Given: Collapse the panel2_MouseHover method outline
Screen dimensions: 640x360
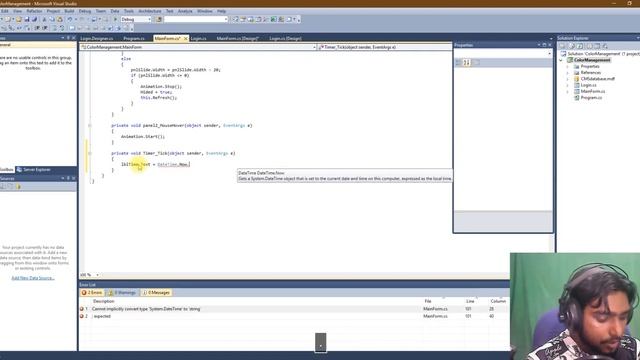Looking at the screenshot, I should point(90,126).
